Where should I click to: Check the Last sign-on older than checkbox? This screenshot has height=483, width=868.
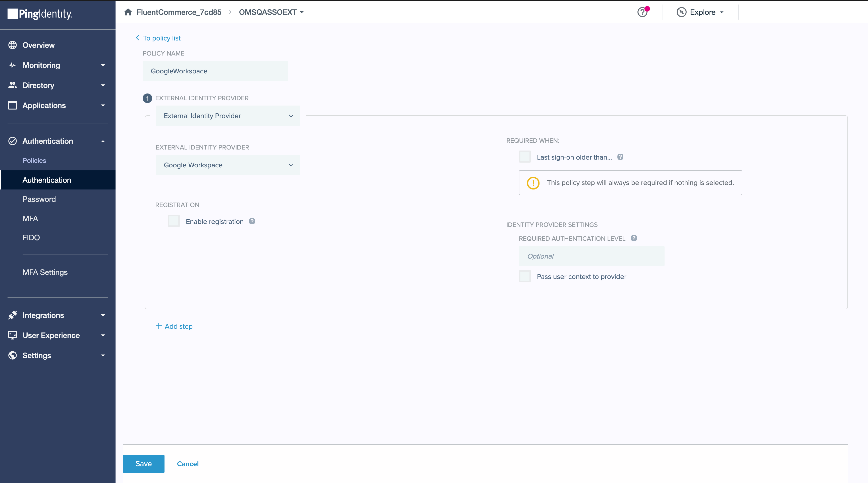tap(525, 157)
